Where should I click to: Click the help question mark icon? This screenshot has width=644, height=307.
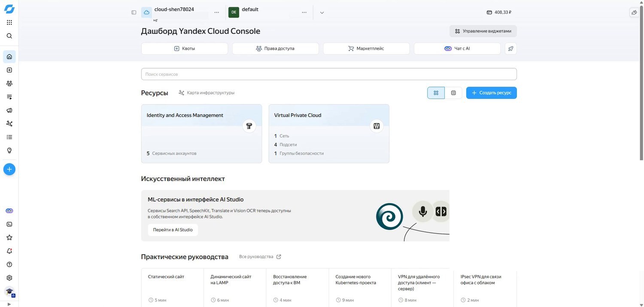tap(9, 265)
